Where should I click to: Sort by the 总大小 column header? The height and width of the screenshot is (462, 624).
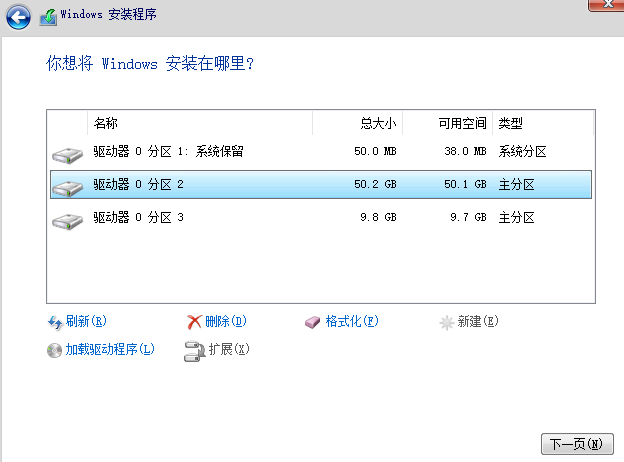click(x=378, y=123)
